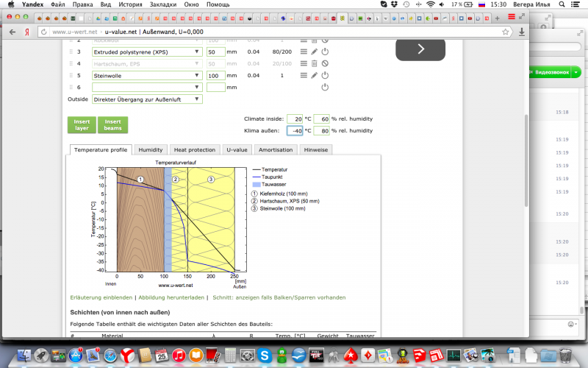The image size is (588, 368).
Task: Open the История menu
Action: pyautogui.click(x=130, y=4)
